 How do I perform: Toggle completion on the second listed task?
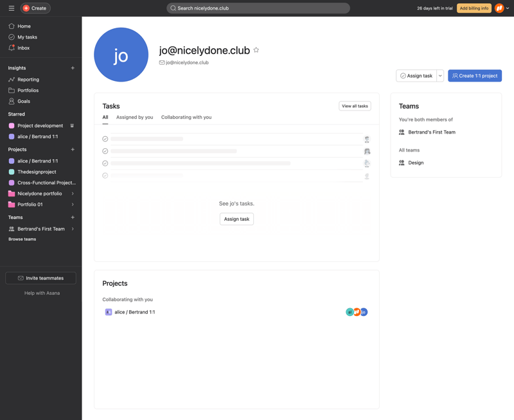[107, 152]
